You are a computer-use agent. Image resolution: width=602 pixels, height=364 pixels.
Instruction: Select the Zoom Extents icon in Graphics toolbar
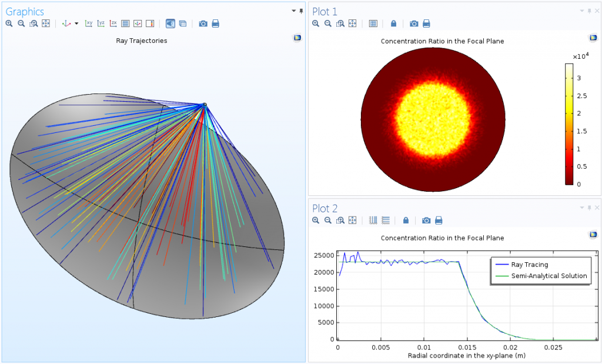point(46,24)
